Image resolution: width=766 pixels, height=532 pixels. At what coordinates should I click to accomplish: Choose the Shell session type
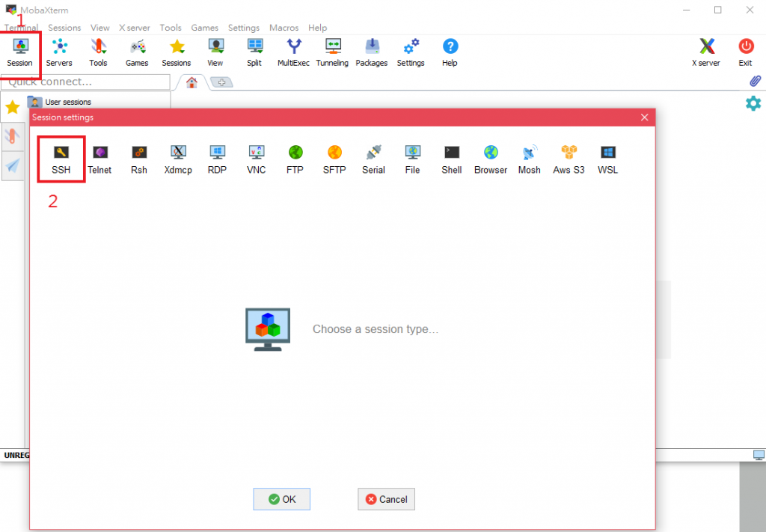tap(452, 159)
